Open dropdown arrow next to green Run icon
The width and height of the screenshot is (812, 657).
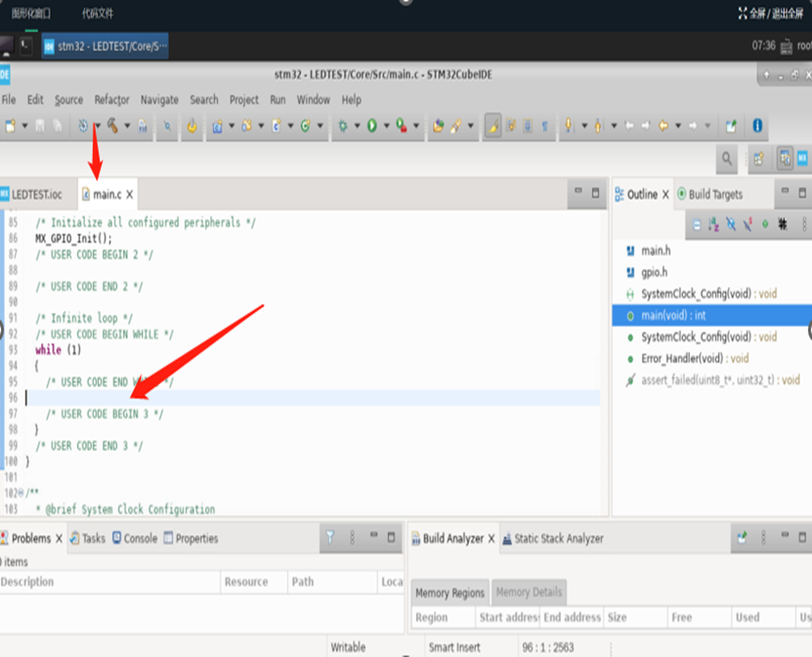click(x=386, y=126)
